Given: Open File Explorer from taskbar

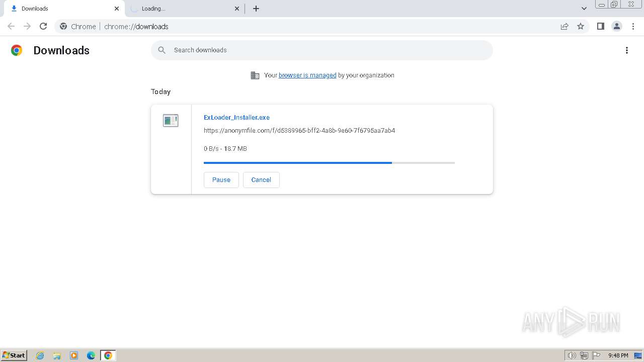Looking at the screenshot, I should tap(57, 355).
